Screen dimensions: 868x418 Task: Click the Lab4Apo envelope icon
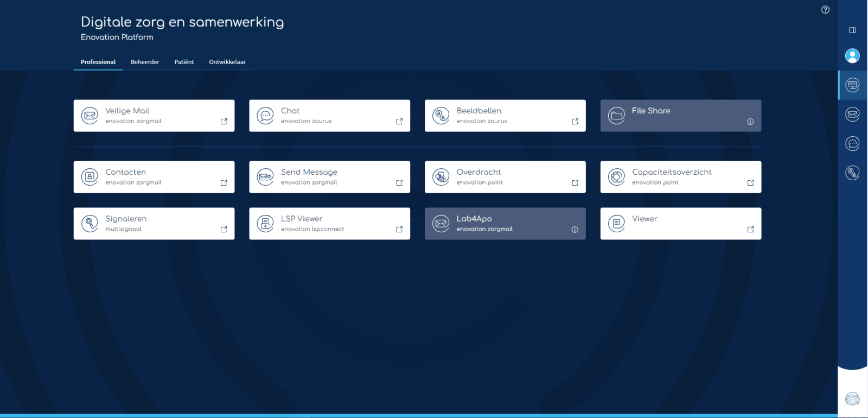441,224
